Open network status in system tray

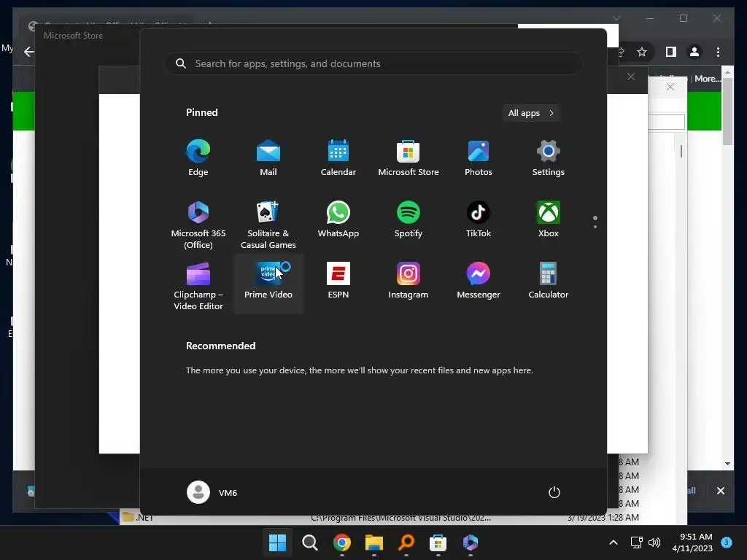click(636, 542)
